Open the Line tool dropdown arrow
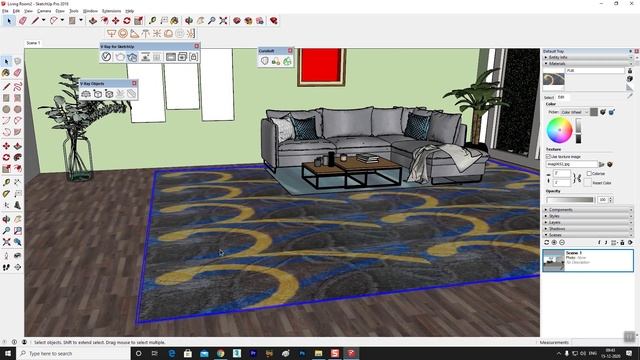The height and width of the screenshot is (360, 640). (43, 20)
